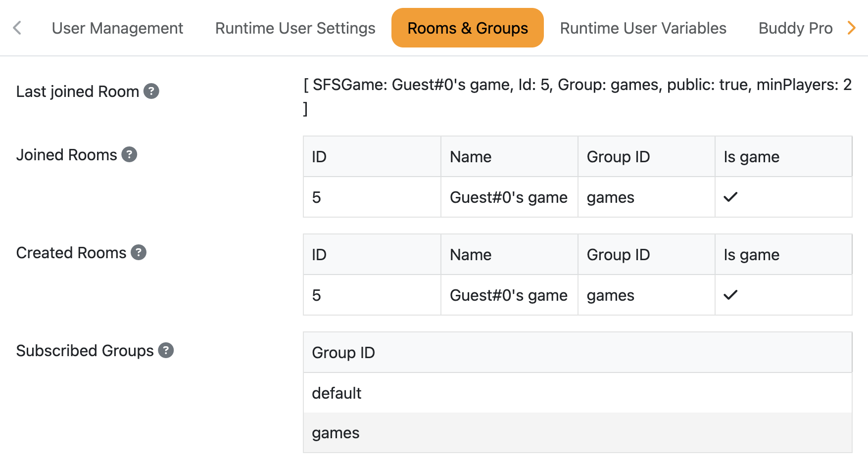Click the left chevron to scroll tabs back

click(17, 28)
